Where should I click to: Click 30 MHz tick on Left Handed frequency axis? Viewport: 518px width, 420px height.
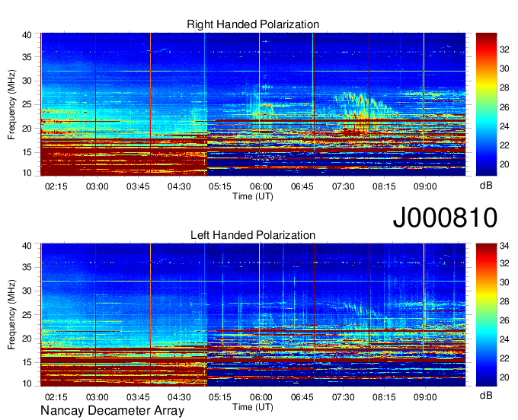[x=27, y=291]
